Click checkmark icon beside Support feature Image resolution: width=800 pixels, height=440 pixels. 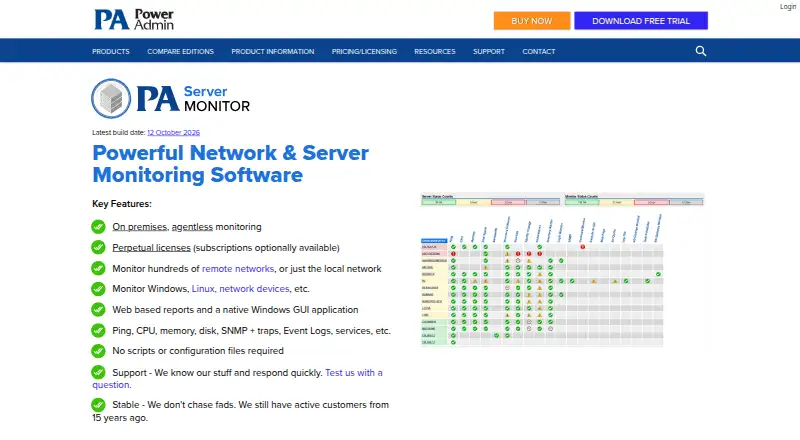tap(98, 373)
